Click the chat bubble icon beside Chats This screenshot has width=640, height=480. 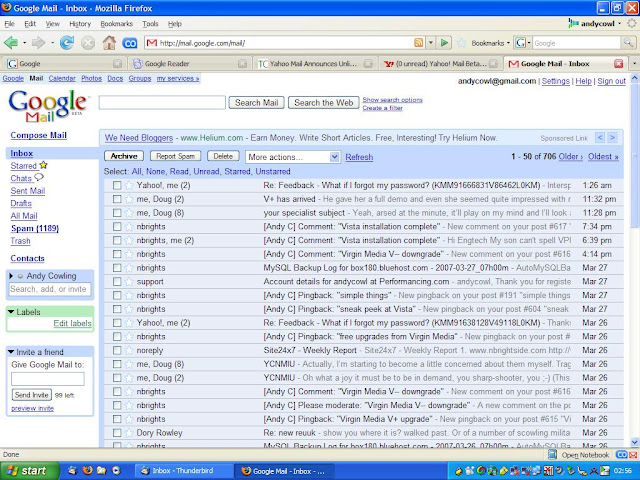39,177
